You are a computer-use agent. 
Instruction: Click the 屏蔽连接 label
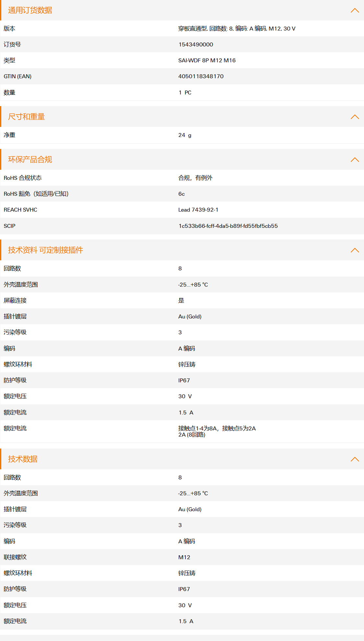pyautogui.click(x=15, y=301)
